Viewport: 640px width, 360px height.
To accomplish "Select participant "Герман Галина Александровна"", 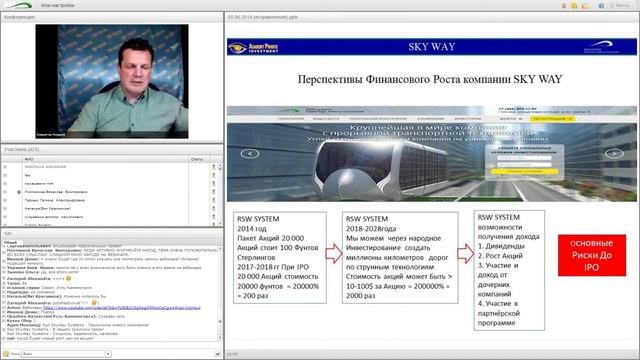I will (55, 200).
